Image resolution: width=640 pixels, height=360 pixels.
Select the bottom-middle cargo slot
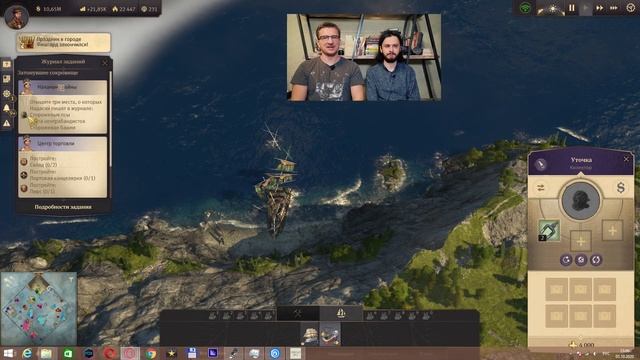tap(581, 316)
